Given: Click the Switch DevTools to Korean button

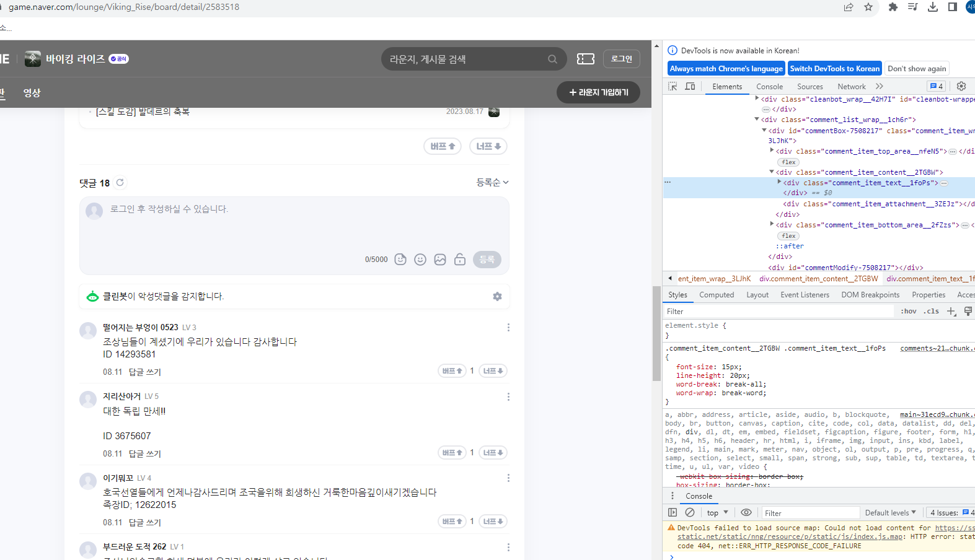Looking at the screenshot, I should pyautogui.click(x=834, y=69).
